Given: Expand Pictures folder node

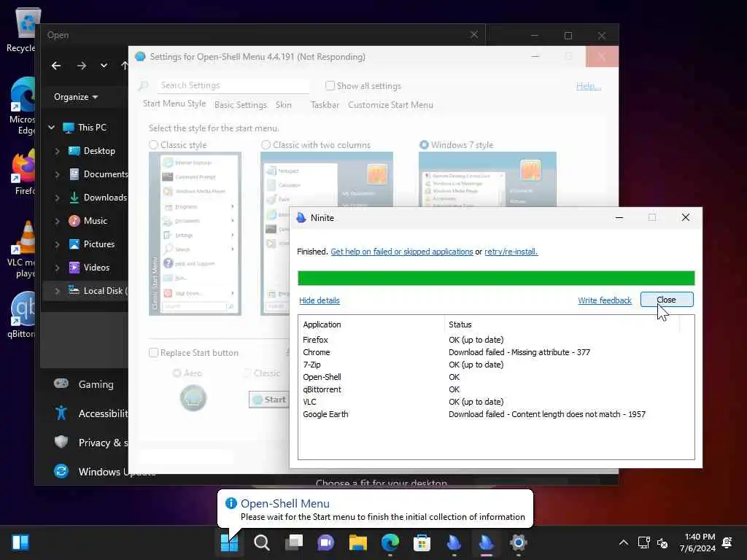Looking at the screenshot, I should tap(57, 244).
